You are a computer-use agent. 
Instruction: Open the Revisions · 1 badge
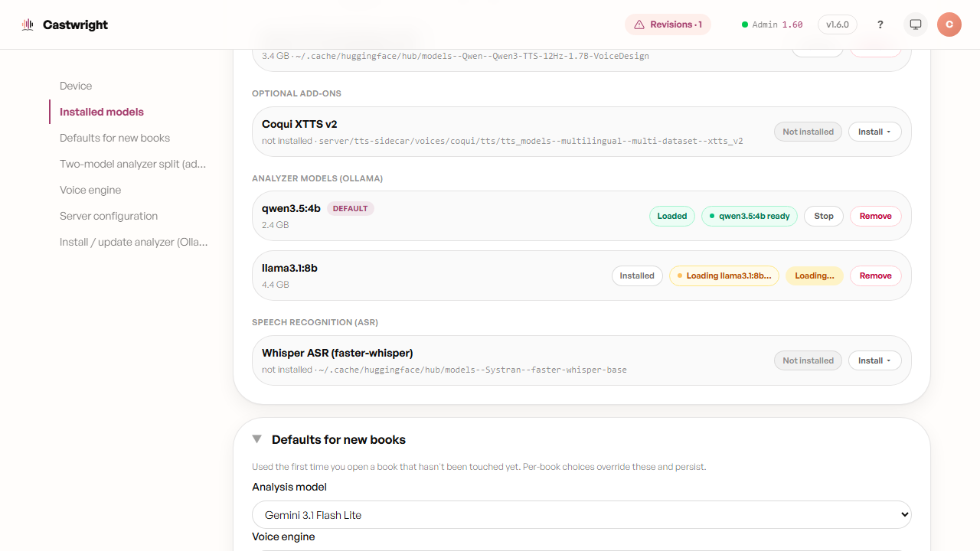pos(668,24)
